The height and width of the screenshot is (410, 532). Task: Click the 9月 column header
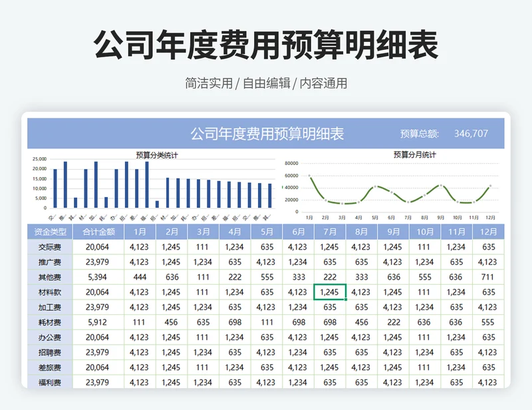point(393,232)
